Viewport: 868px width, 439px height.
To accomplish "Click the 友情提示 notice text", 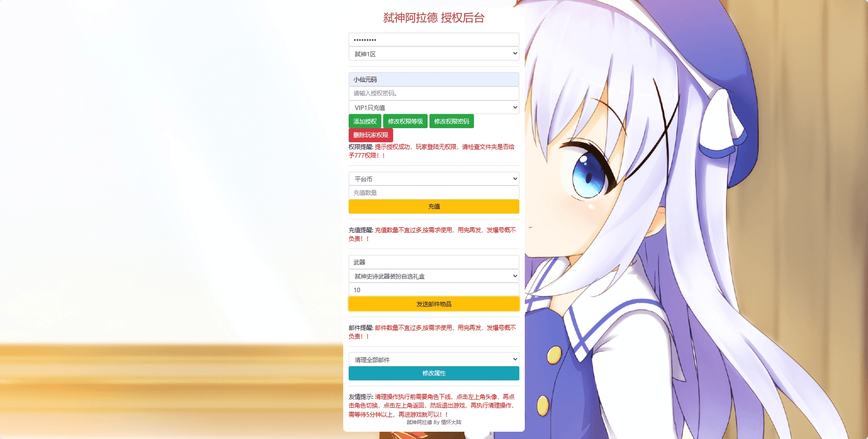I will [x=432, y=405].
